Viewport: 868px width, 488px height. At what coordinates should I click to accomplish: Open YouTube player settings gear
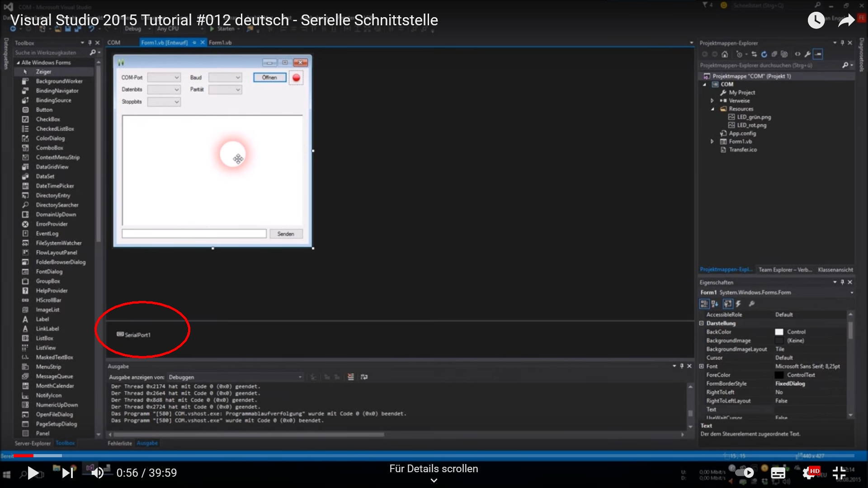tap(809, 473)
